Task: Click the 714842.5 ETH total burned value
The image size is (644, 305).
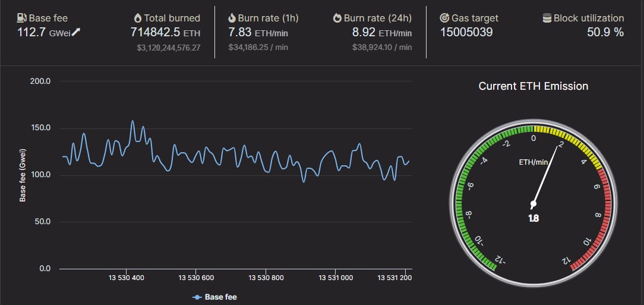Action: tap(166, 33)
